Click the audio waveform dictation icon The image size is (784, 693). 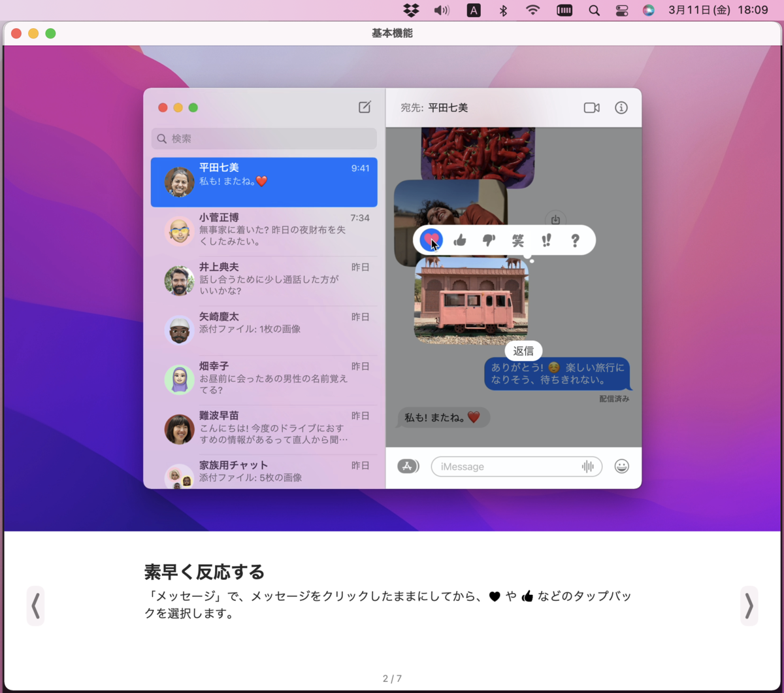(x=588, y=466)
